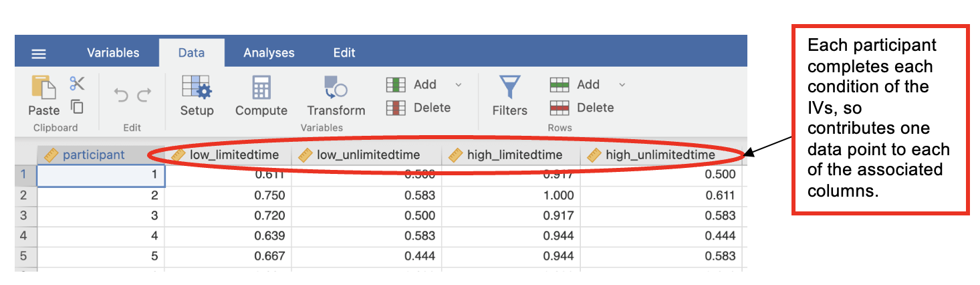
Task: Open Compute variable calculator
Action: coord(261,95)
